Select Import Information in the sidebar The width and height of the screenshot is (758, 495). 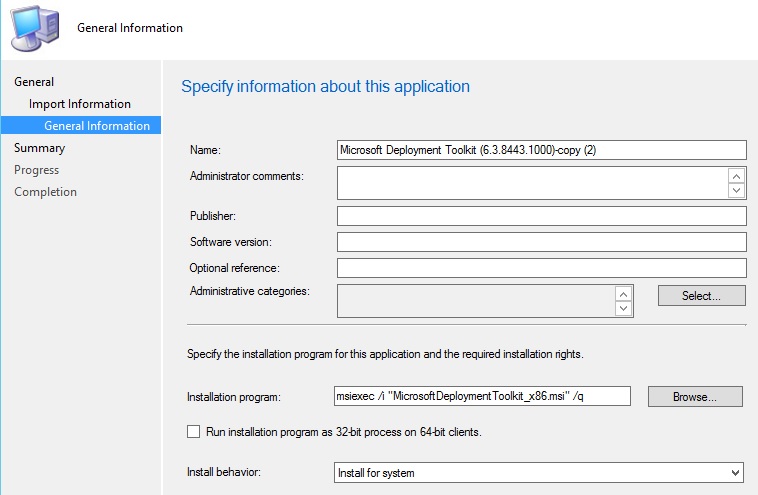pos(80,104)
